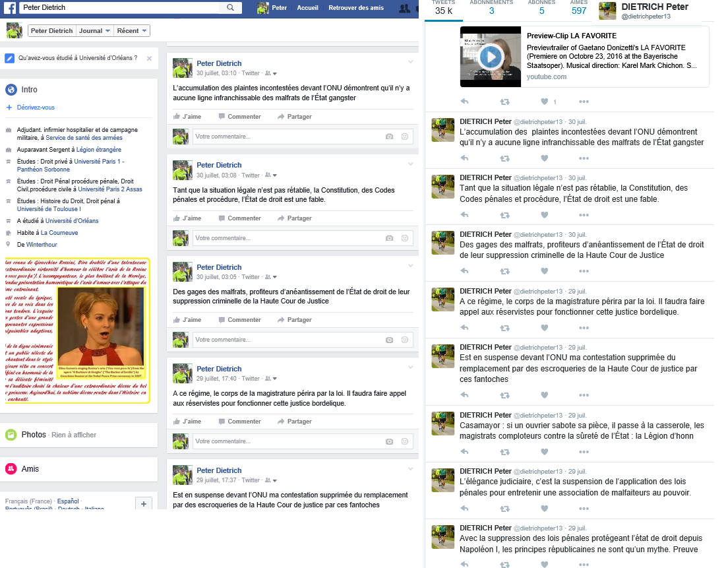The image size is (728, 568).
Task: Click the Facebook logo icon
Action: [x=9, y=8]
